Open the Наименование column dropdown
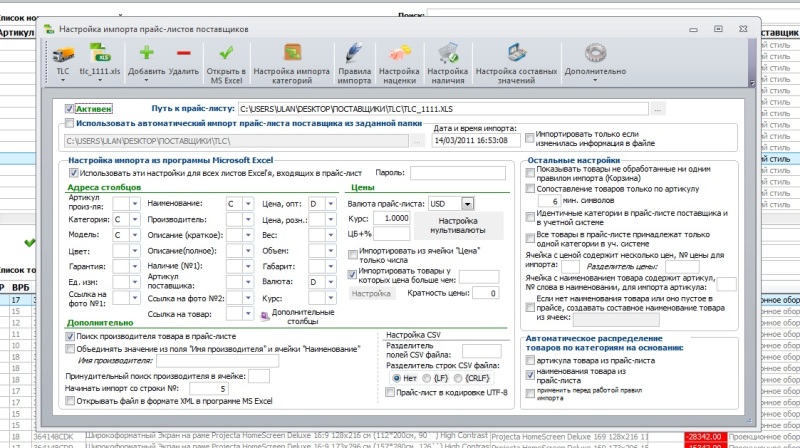 [248, 204]
